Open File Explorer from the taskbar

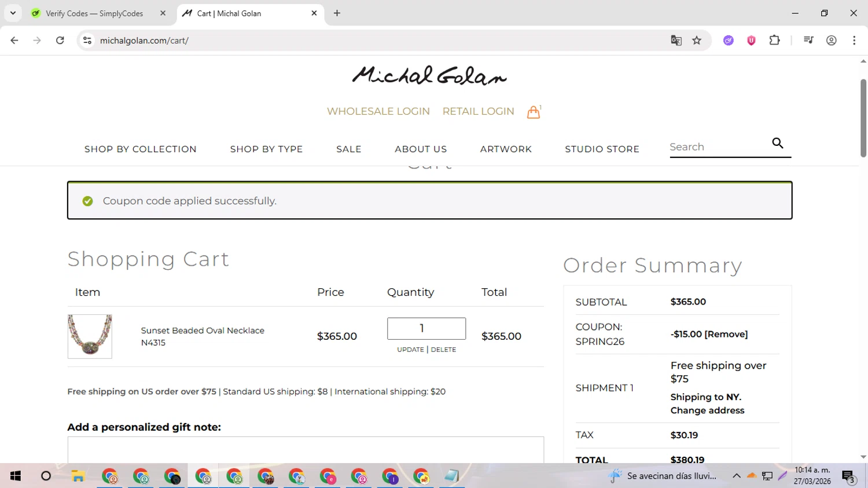(x=78, y=476)
